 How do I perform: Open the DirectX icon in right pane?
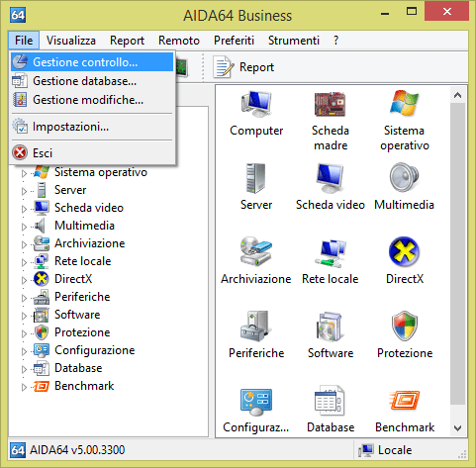(404, 251)
